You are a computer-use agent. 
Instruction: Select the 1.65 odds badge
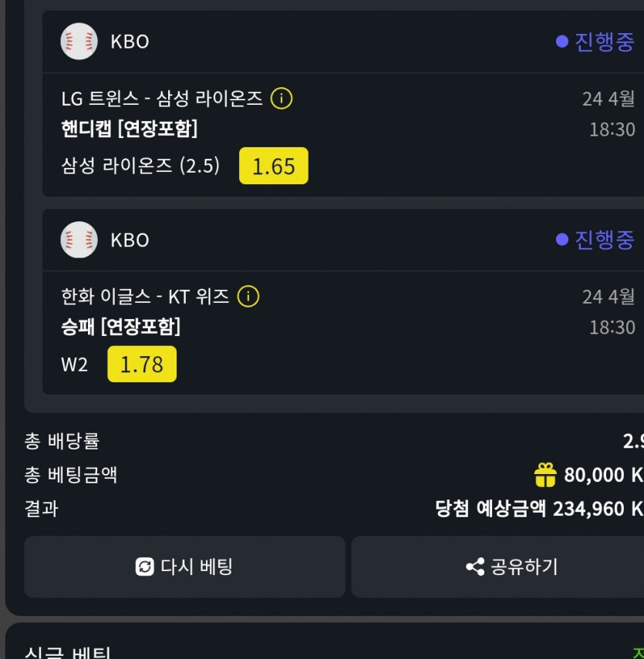[273, 166]
